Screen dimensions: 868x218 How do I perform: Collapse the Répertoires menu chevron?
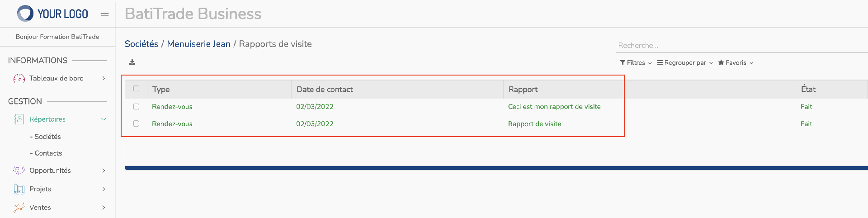point(104,119)
